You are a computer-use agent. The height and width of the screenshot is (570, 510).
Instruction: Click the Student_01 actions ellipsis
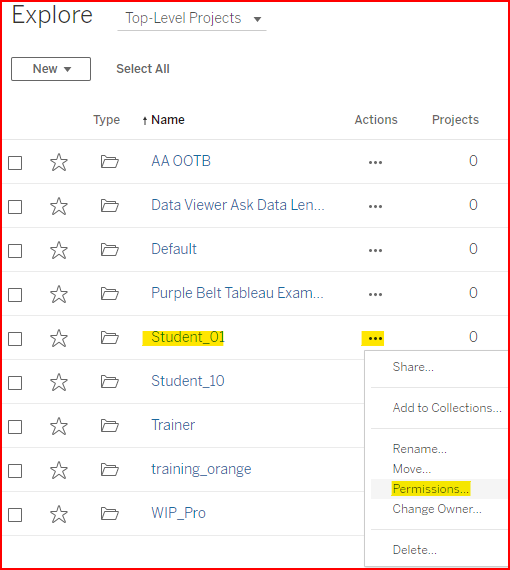coord(375,338)
